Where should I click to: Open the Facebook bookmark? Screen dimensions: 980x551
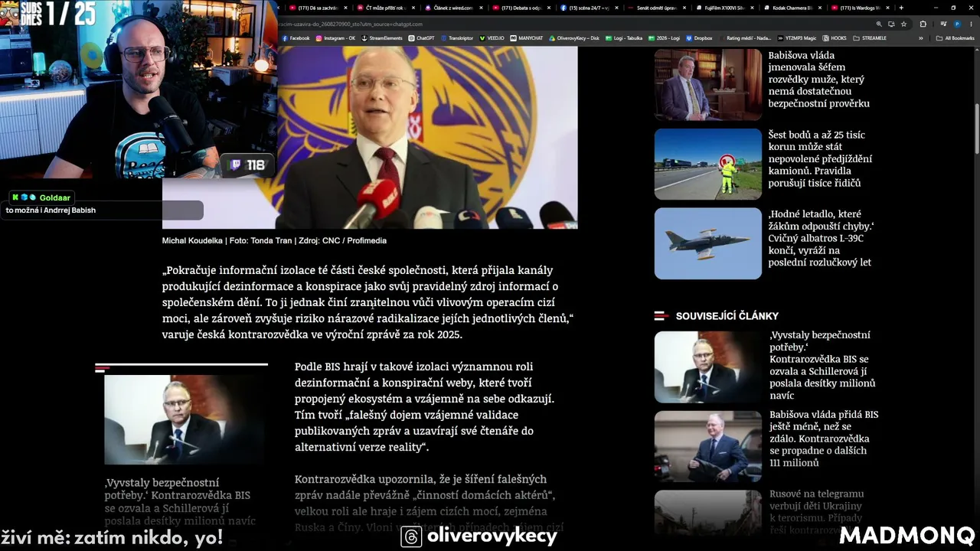296,37
